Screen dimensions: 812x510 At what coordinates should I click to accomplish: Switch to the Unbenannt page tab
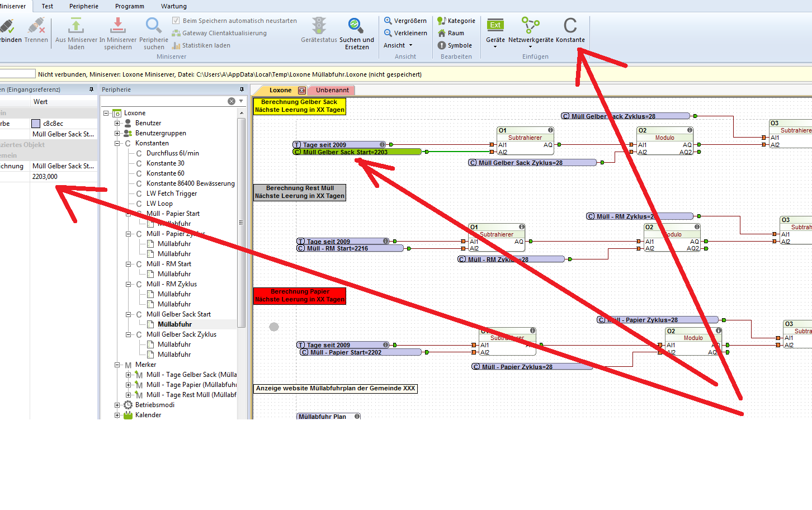point(332,91)
